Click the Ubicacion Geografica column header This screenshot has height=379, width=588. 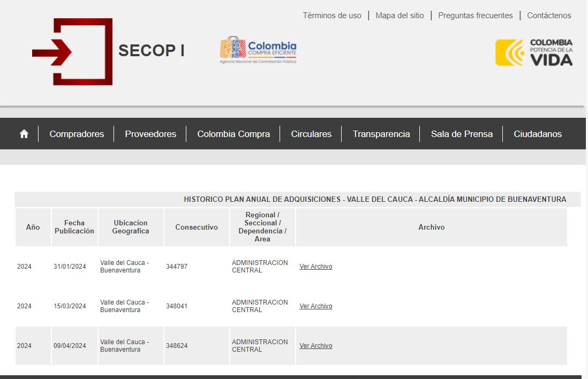(x=131, y=227)
